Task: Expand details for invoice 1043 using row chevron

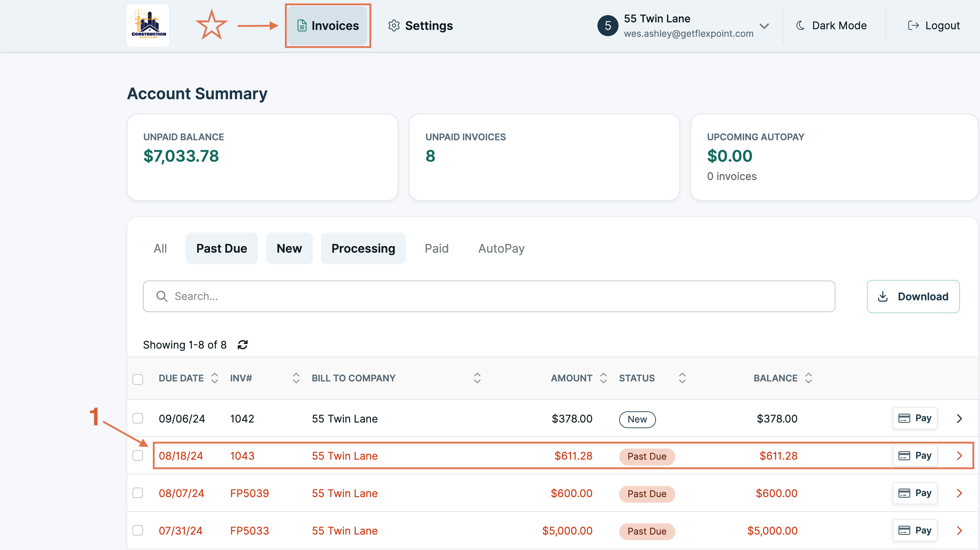Action: coord(959,455)
